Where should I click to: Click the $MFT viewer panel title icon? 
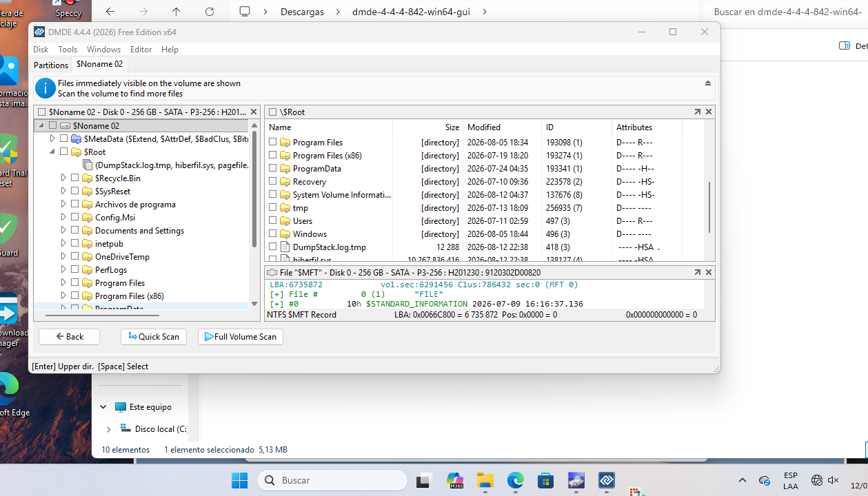point(272,272)
